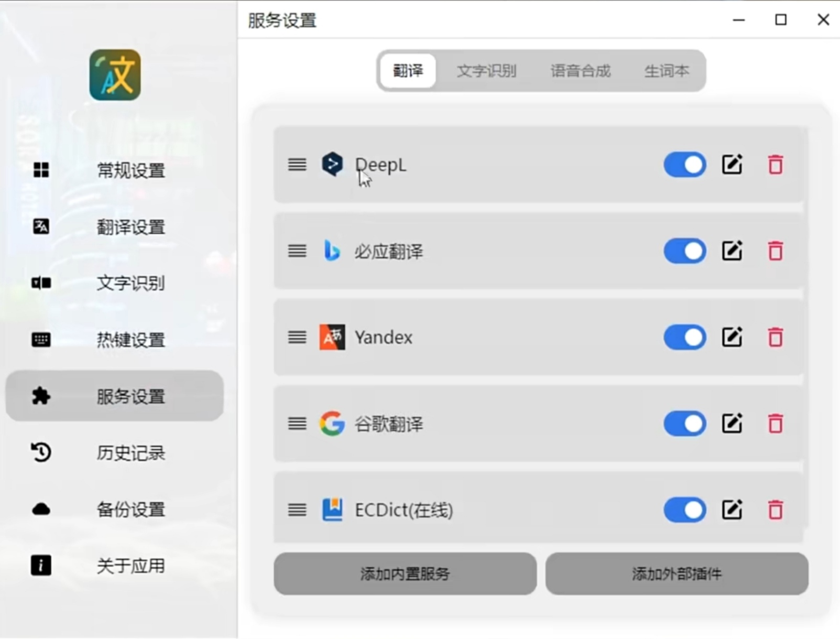Edit the DeepL service settings

[732, 165]
